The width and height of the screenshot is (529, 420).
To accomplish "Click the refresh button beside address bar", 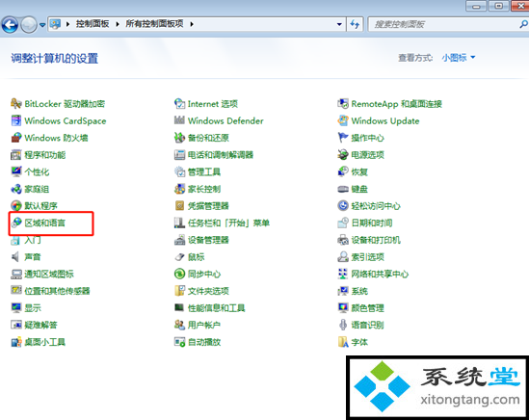I will pyautogui.click(x=355, y=24).
